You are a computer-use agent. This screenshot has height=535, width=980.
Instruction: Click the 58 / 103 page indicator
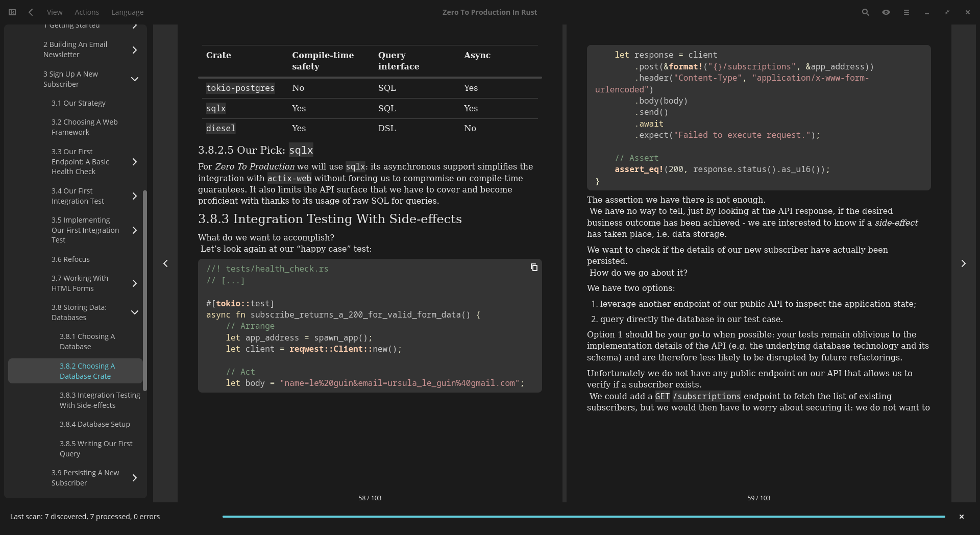pos(370,498)
